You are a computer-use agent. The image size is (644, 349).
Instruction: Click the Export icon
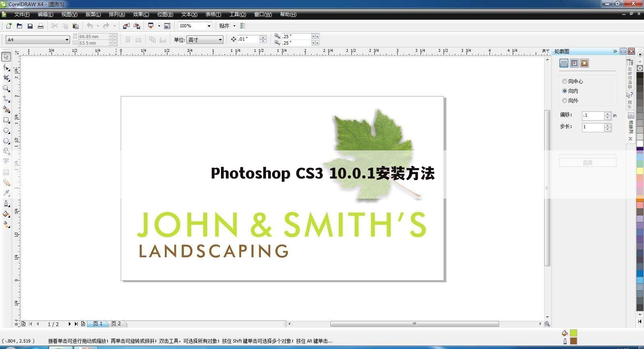(x=137, y=26)
